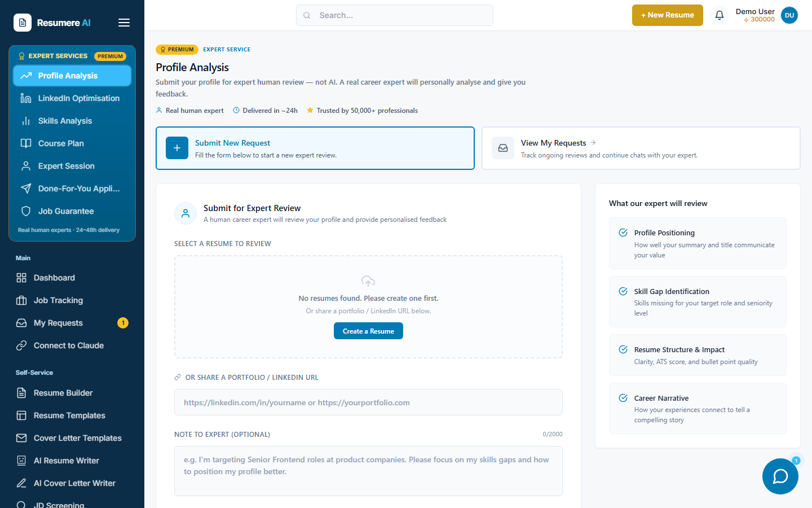
Task: Click the portfolio / LinkedIn URL field
Action: (x=368, y=402)
